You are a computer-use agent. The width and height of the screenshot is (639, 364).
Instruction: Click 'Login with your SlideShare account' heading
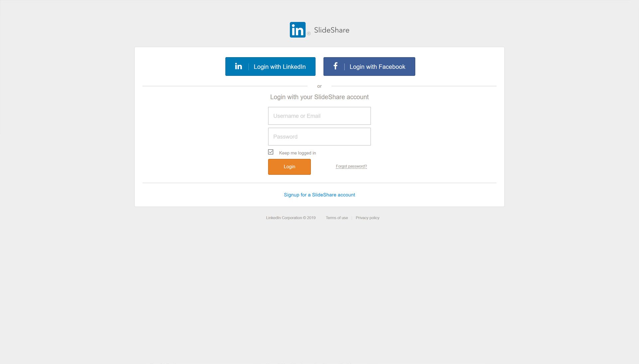[319, 97]
